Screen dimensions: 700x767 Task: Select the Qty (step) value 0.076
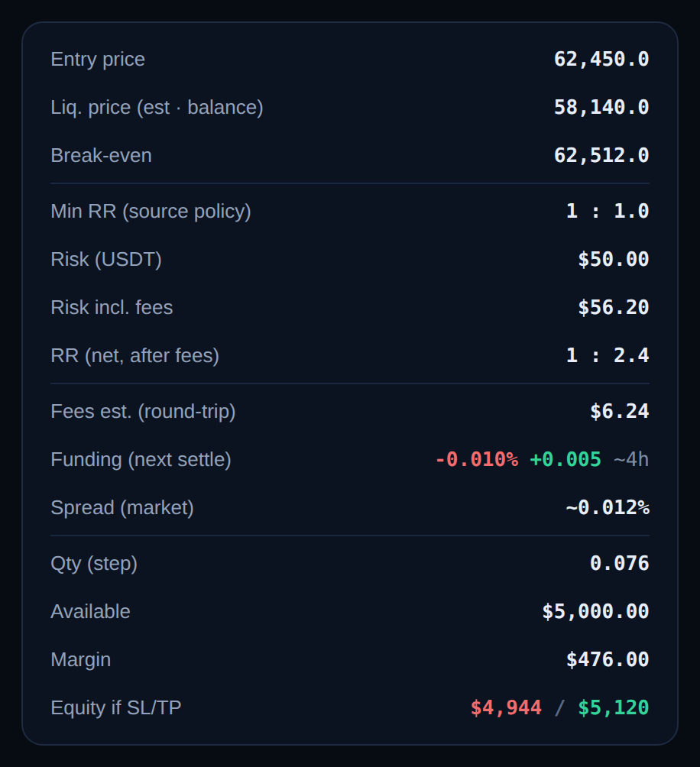click(619, 564)
